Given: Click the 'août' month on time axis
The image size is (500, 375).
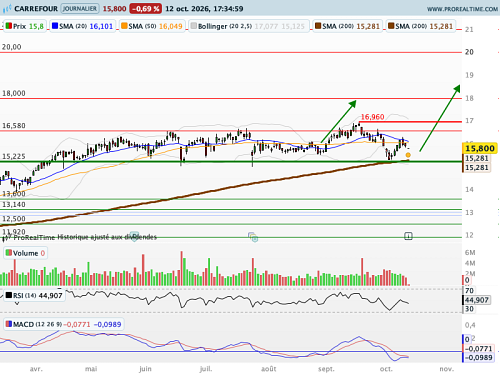Looking at the screenshot, I should pyautogui.click(x=269, y=369).
